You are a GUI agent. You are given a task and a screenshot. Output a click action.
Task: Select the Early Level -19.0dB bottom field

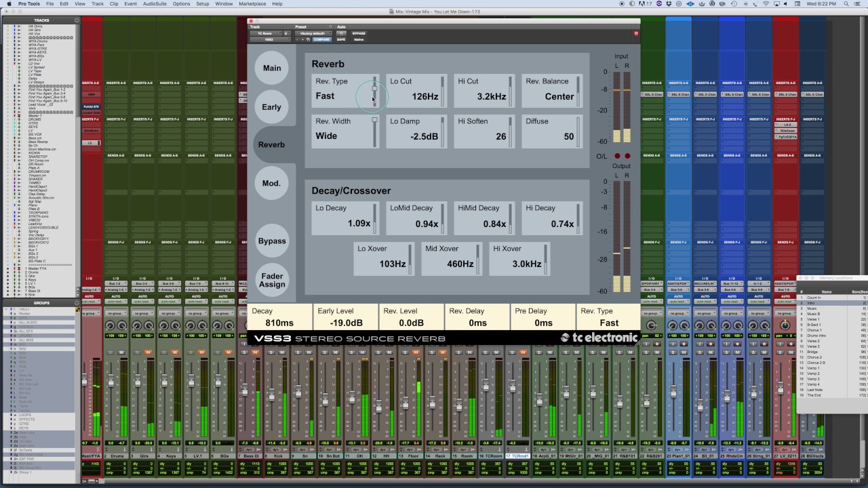click(x=346, y=317)
